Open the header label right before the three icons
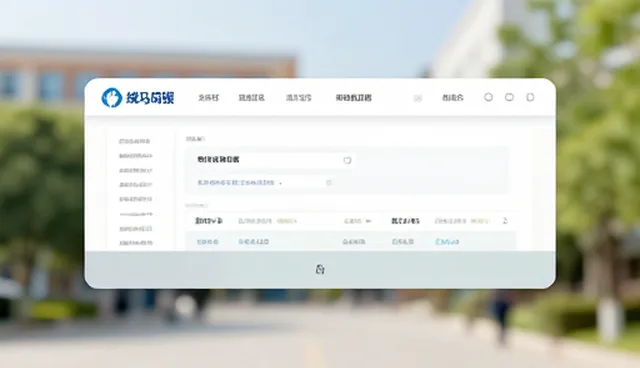This screenshot has height=368, width=640. [453, 98]
